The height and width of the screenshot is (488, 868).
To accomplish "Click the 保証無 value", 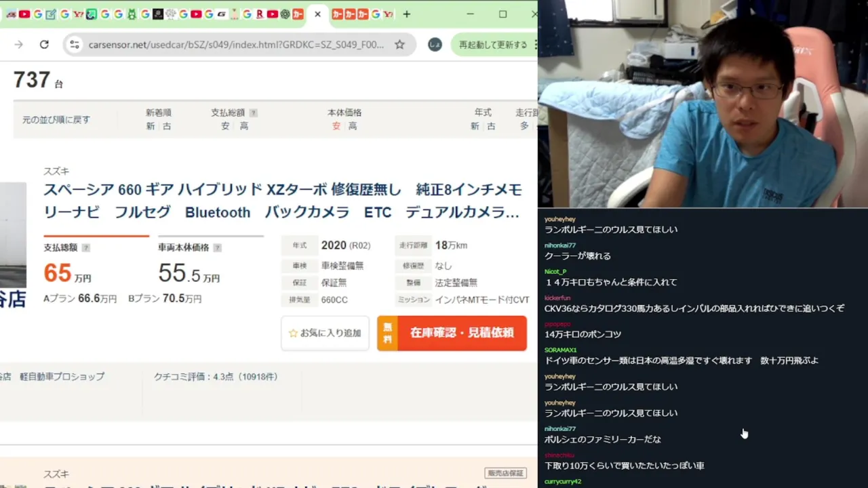I will pyautogui.click(x=334, y=283).
